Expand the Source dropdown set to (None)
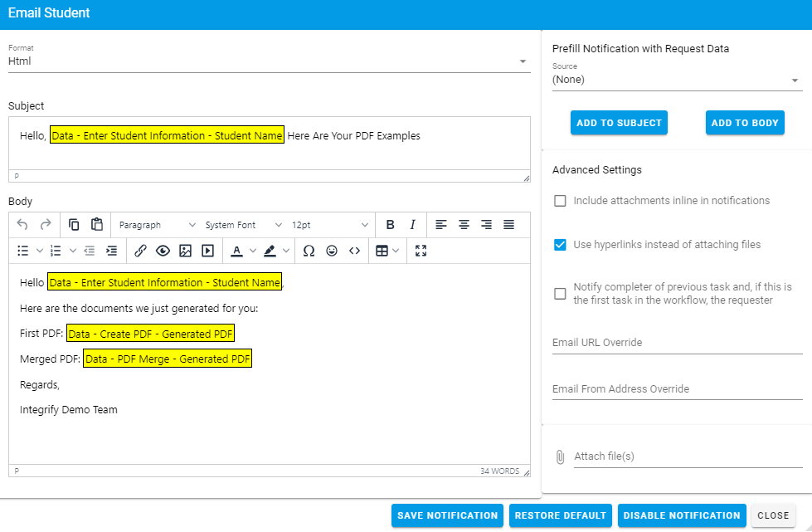The width and height of the screenshot is (812, 532). [677, 80]
